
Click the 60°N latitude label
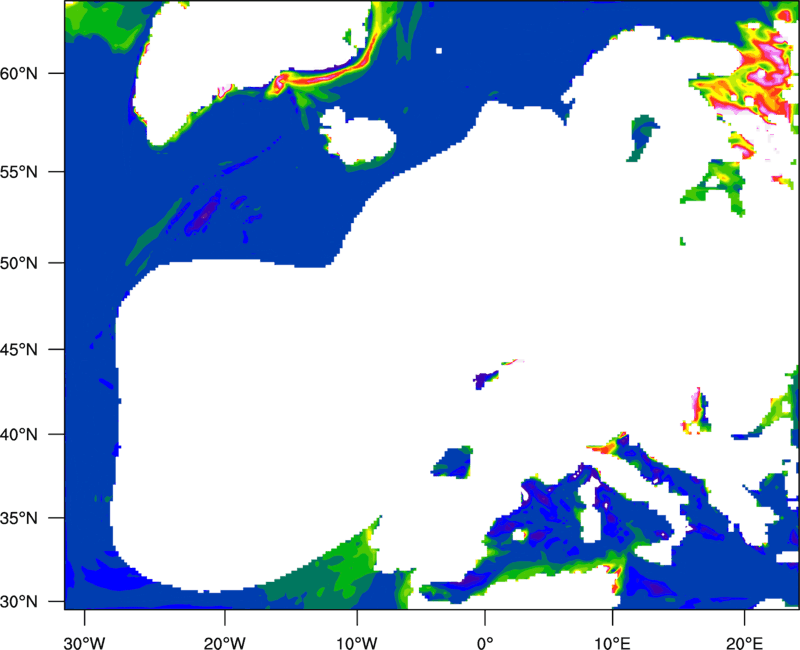click(x=19, y=73)
